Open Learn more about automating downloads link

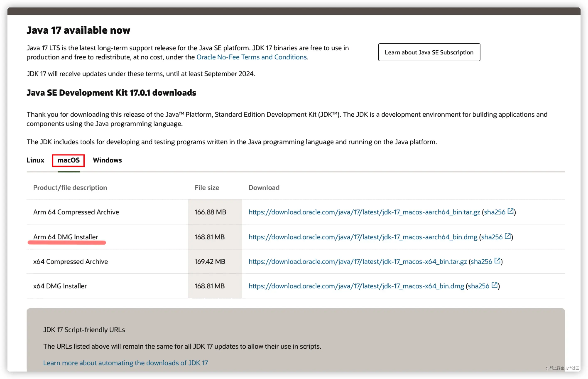[x=125, y=363]
